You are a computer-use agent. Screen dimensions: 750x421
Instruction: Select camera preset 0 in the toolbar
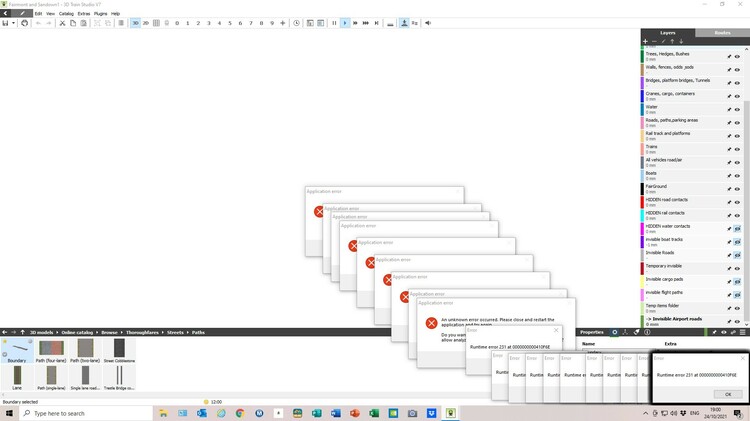click(177, 23)
